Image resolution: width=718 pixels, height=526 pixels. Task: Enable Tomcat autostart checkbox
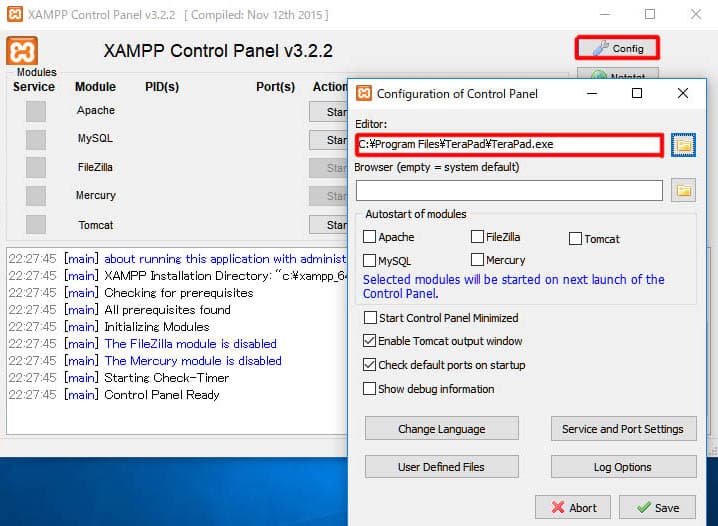tap(575, 239)
